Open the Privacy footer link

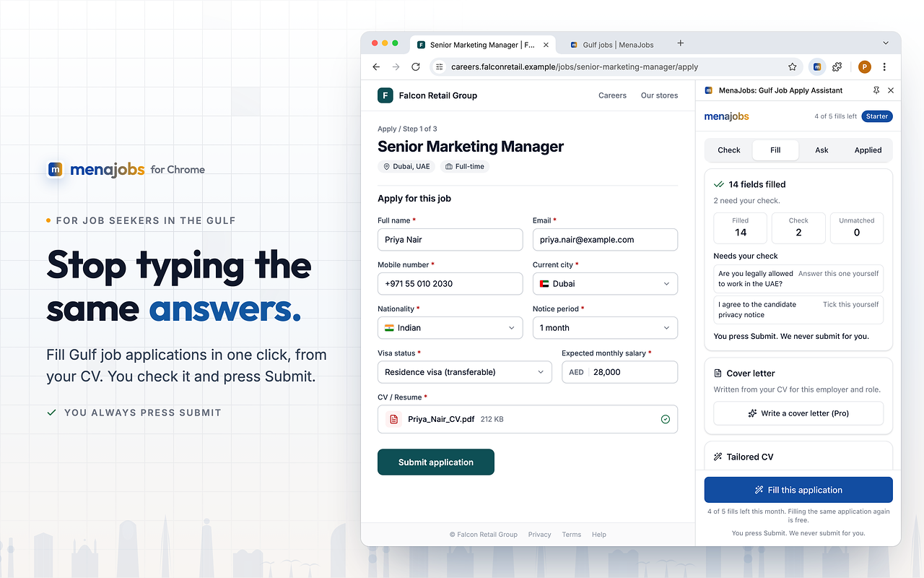tap(539, 535)
